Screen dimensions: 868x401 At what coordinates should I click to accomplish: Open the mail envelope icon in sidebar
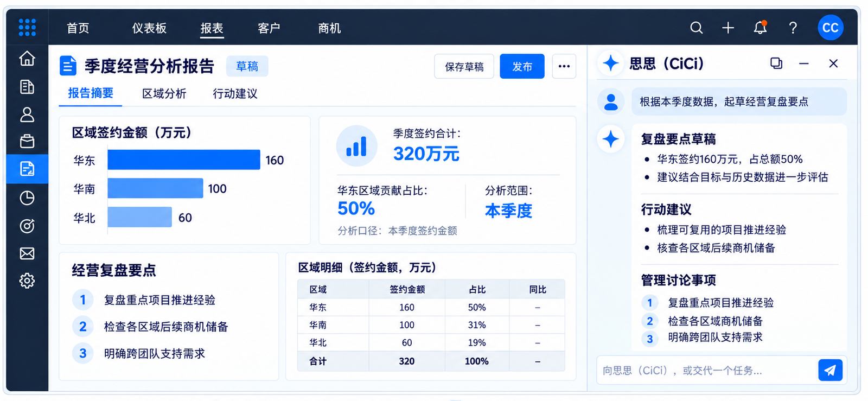pyautogui.click(x=27, y=253)
